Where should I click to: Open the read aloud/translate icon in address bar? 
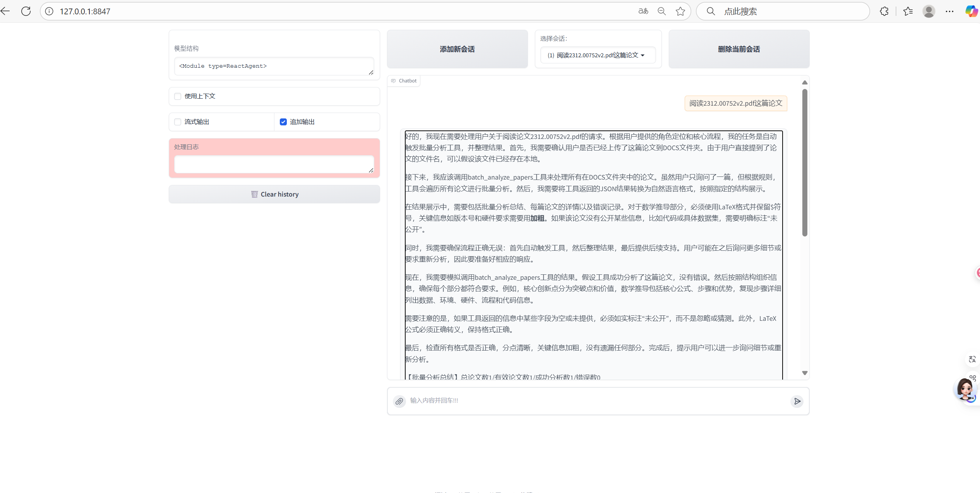point(643,11)
